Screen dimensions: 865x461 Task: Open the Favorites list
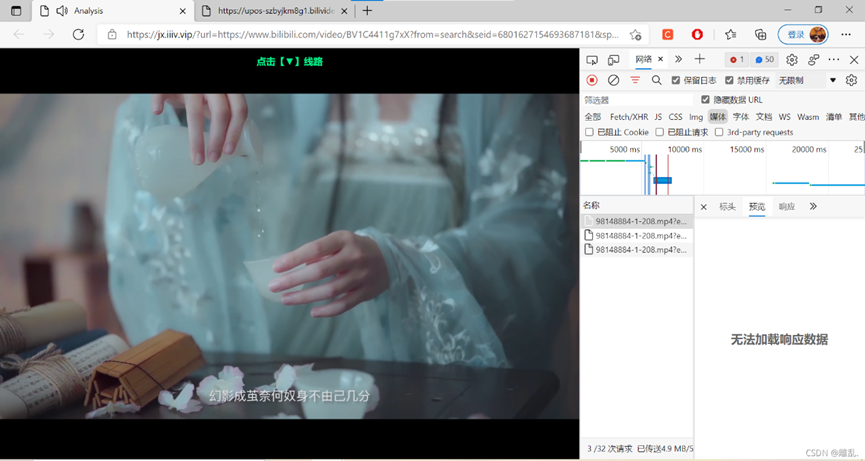(x=731, y=34)
